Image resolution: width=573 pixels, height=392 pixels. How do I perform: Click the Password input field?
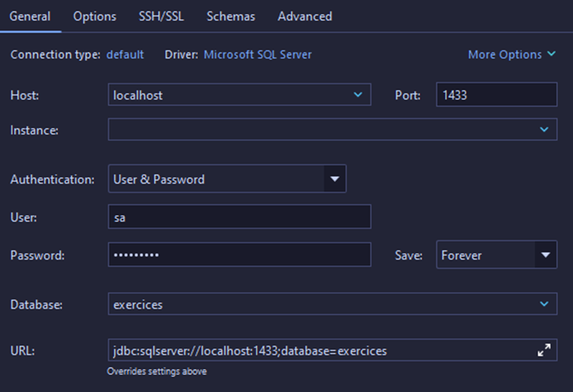(239, 255)
